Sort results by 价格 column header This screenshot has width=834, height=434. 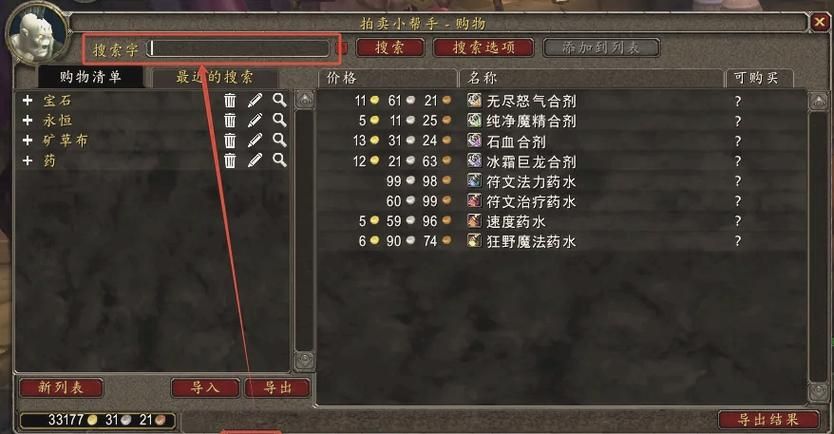tap(387, 78)
